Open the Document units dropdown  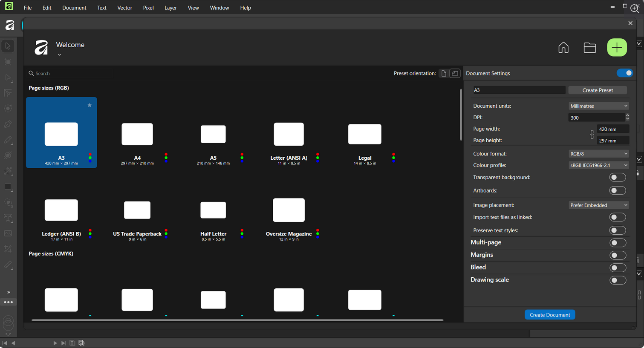(x=598, y=106)
